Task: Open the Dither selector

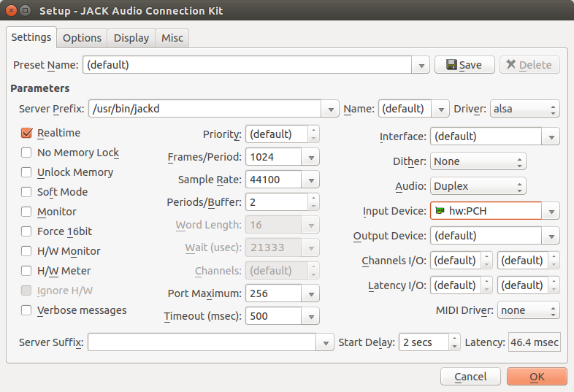Action: click(x=478, y=161)
